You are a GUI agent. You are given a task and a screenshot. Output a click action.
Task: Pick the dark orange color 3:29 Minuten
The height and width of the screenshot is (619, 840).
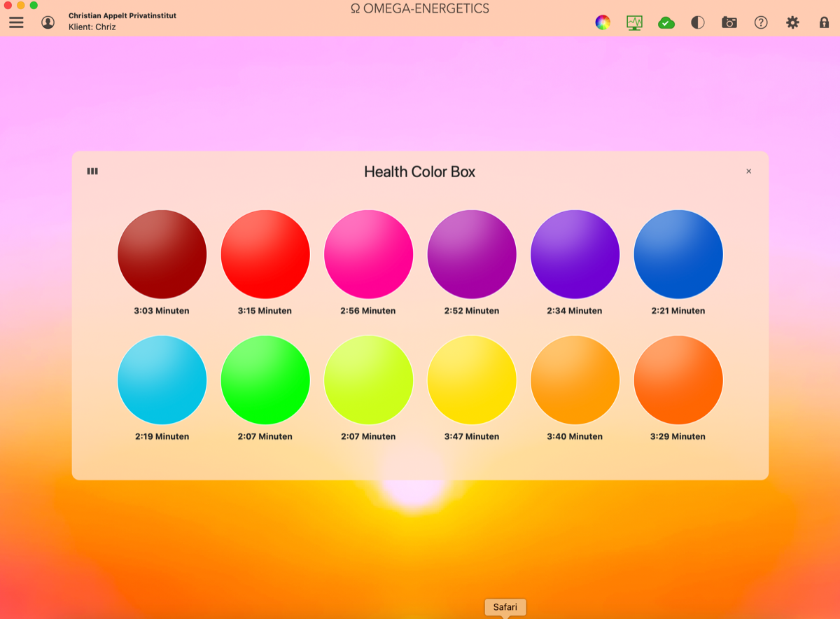tap(678, 380)
